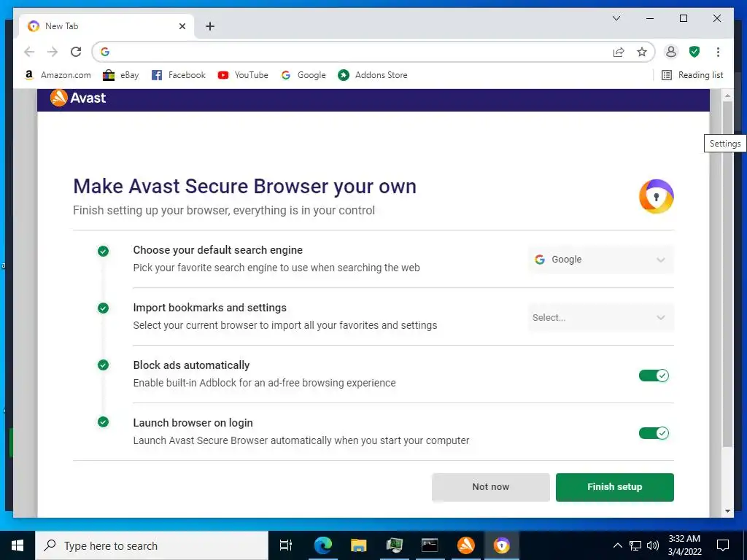
Task: Show hidden system tray icons
Action: [617, 545]
